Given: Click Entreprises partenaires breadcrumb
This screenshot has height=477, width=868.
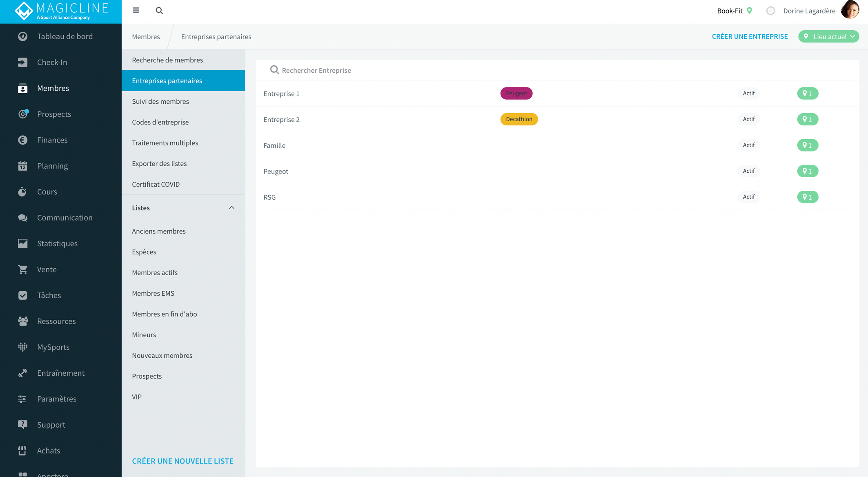Looking at the screenshot, I should [x=216, y=37].
